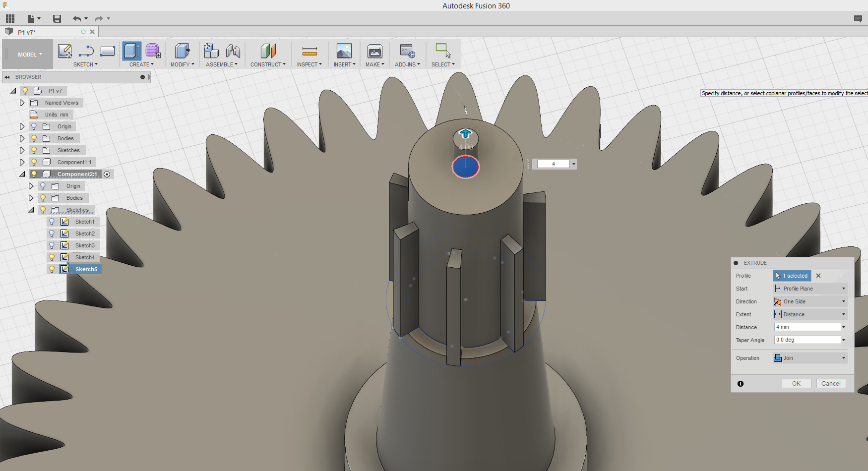868x471 pixels.
Task: Undo the last action
Action: [x=77, y=19]
